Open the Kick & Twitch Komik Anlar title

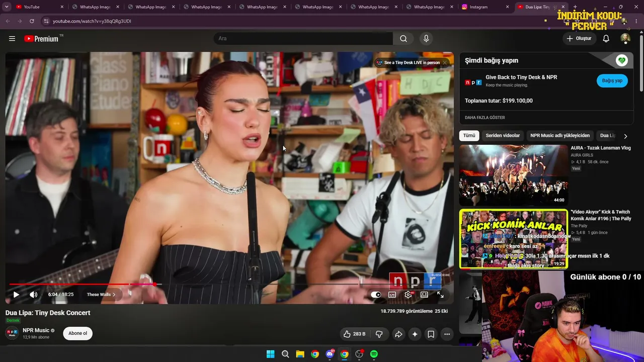point(601,215)
